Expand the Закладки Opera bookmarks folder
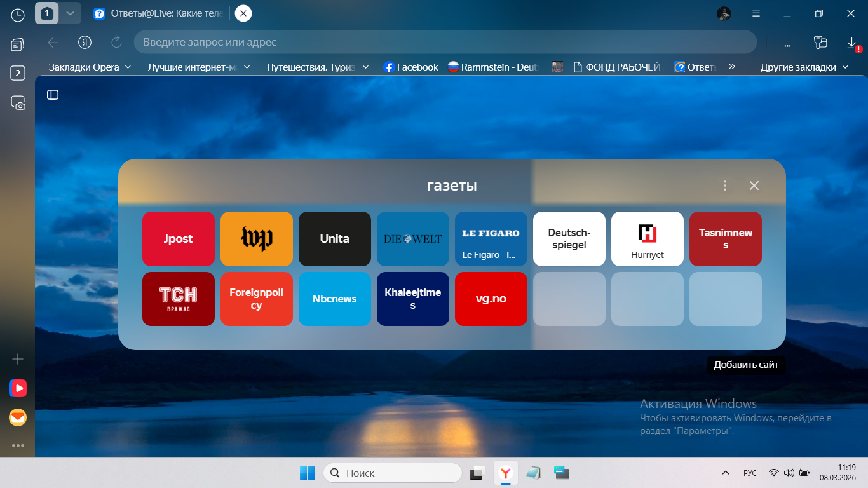868x488 pixels. click(90, 67)
